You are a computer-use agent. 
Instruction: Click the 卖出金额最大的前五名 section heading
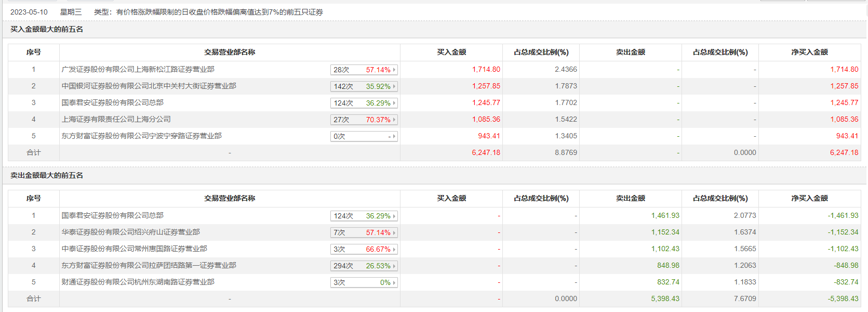tap(47, 175)
